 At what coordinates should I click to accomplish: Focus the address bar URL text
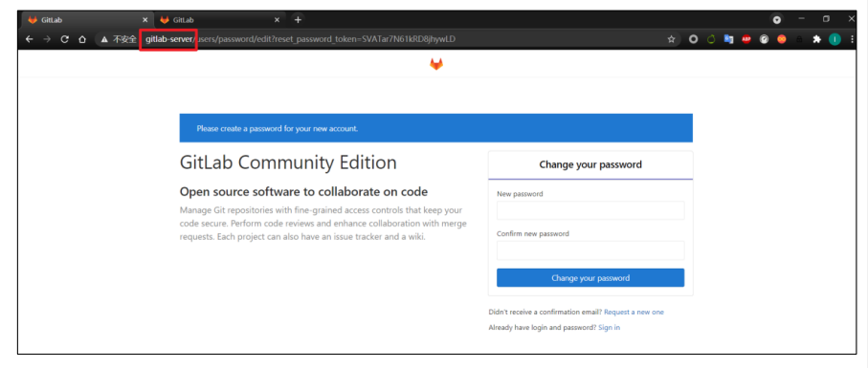click(x=300, y=39)
